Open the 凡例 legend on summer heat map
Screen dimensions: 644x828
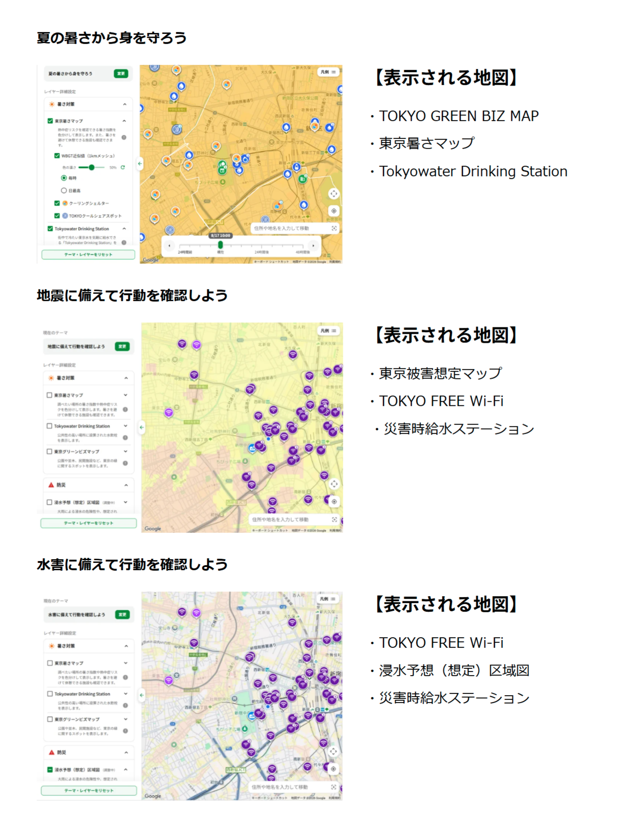328,72
